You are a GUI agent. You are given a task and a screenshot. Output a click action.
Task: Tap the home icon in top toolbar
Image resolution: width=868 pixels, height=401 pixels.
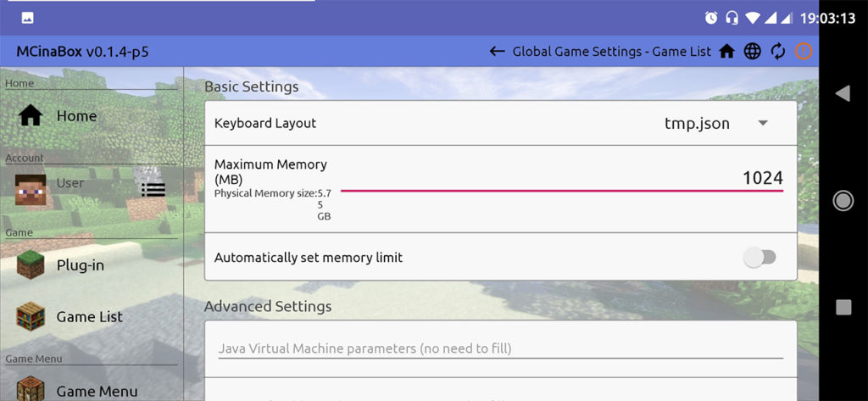point(726,52)
